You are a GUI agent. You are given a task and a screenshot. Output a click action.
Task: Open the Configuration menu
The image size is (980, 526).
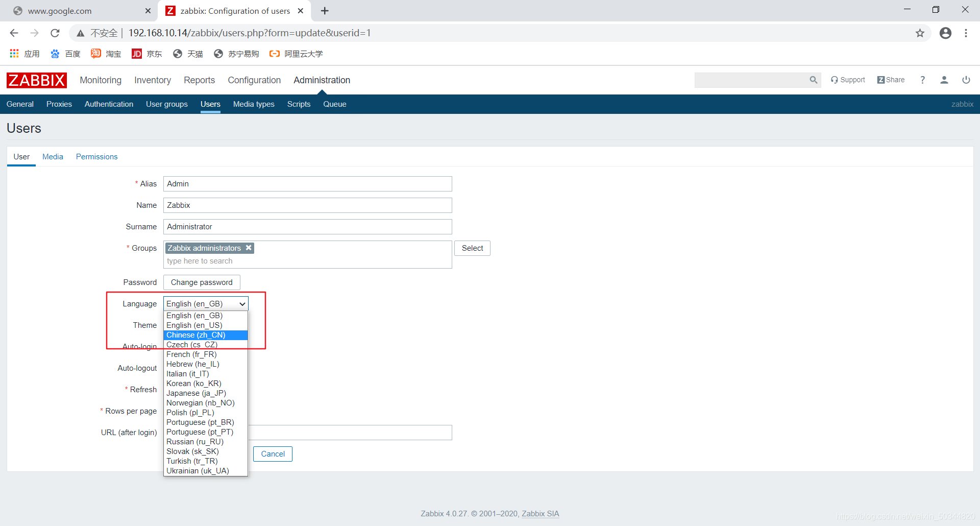[254, 80]
